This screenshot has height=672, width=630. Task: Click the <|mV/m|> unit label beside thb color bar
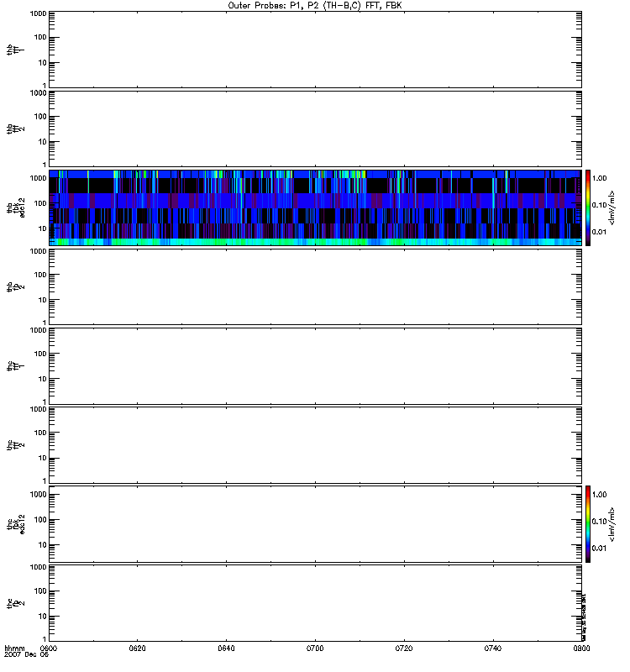point(612,207)
